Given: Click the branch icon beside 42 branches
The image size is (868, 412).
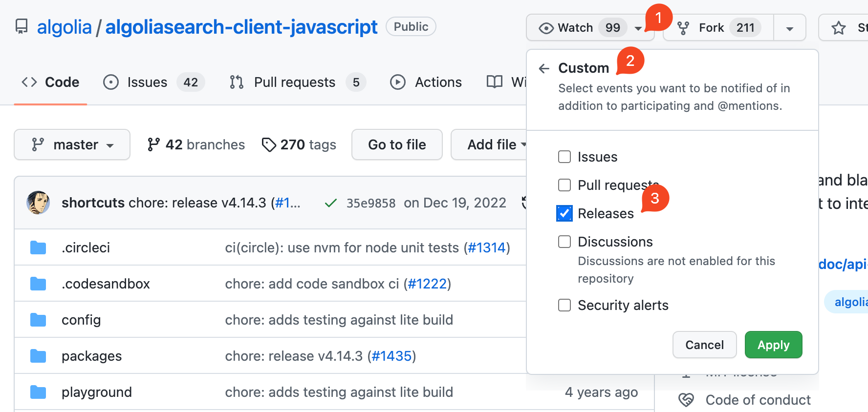Looking at the screenshot, I should [x=153, y=144].
